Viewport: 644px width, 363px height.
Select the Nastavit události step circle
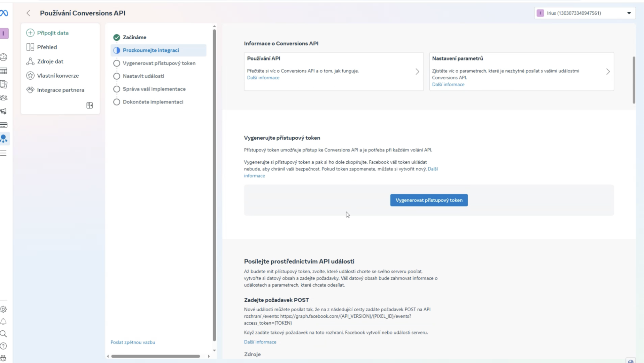117,76
